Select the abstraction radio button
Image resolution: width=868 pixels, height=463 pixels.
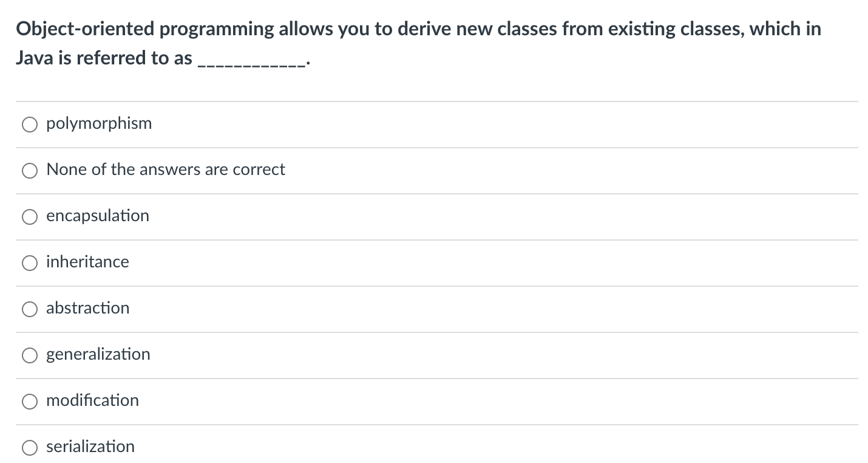click(x=30, y=309)
